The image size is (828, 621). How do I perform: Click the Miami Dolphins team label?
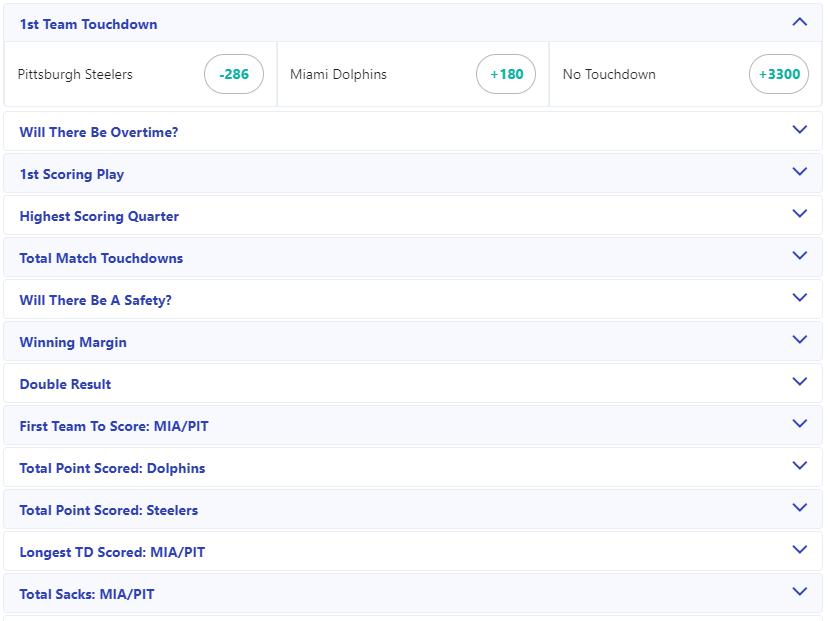338,74
